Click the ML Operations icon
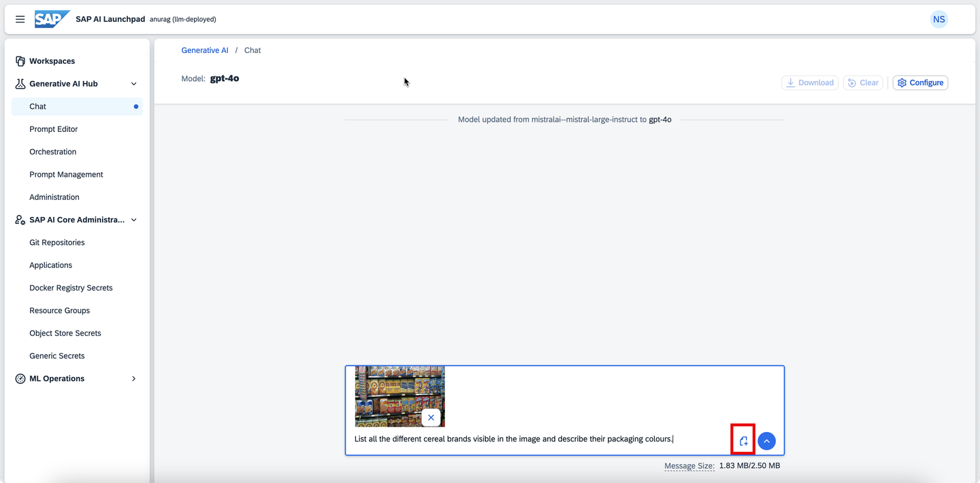 tap(20, 378)
